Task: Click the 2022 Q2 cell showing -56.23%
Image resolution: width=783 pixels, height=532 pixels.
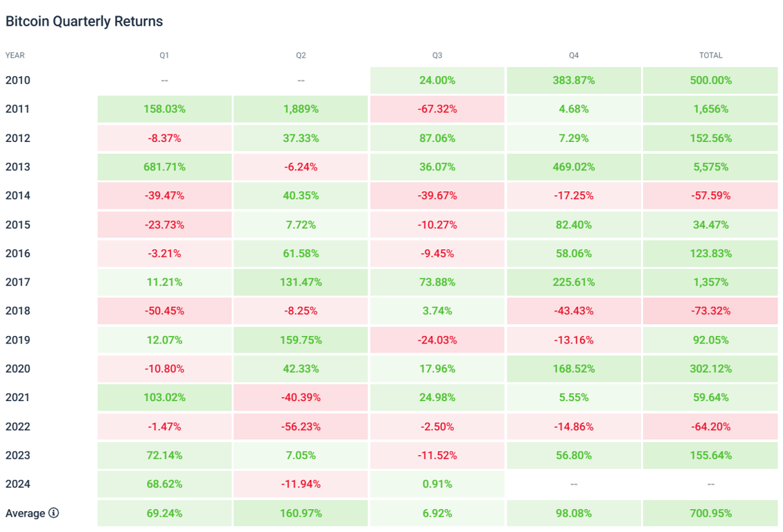Action: pyautogui.click(x=301, y=427)
